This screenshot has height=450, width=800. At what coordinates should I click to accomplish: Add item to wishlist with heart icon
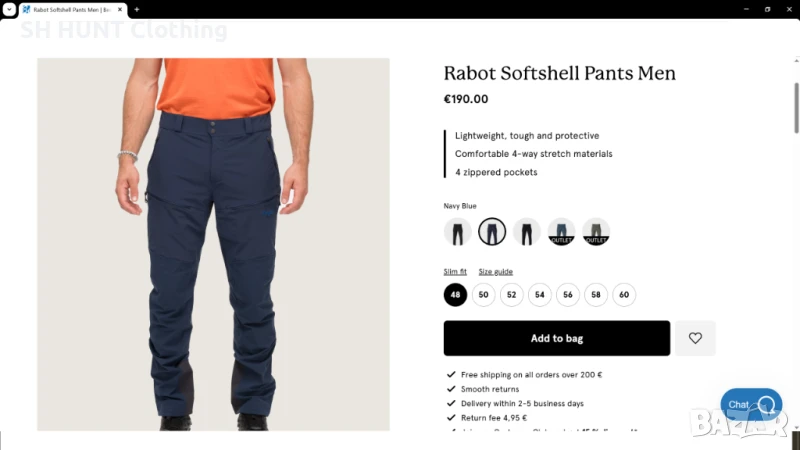click(695, 338)
